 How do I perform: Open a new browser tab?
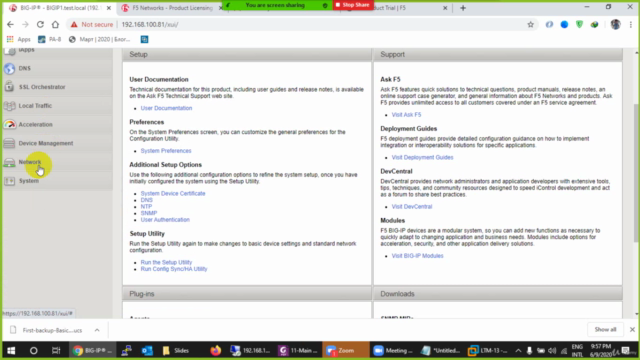click(463, 8)
